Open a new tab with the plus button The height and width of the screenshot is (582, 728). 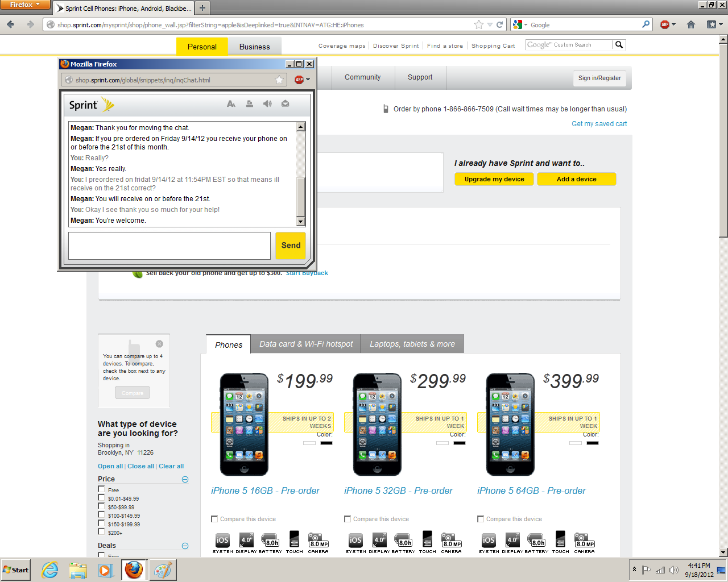[202, 8]
